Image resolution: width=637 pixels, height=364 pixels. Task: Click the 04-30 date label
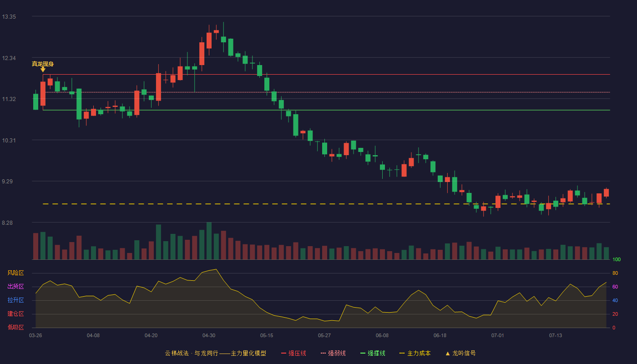coord(209,335)
